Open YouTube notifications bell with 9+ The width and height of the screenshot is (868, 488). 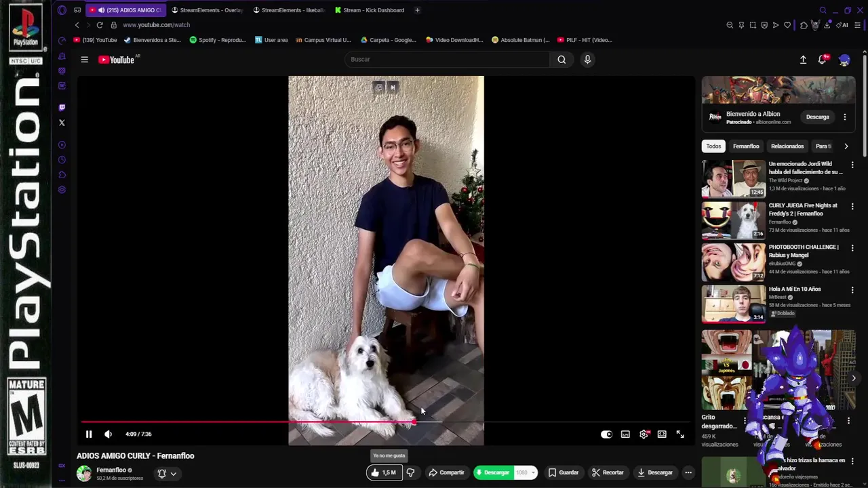point(823,60)
